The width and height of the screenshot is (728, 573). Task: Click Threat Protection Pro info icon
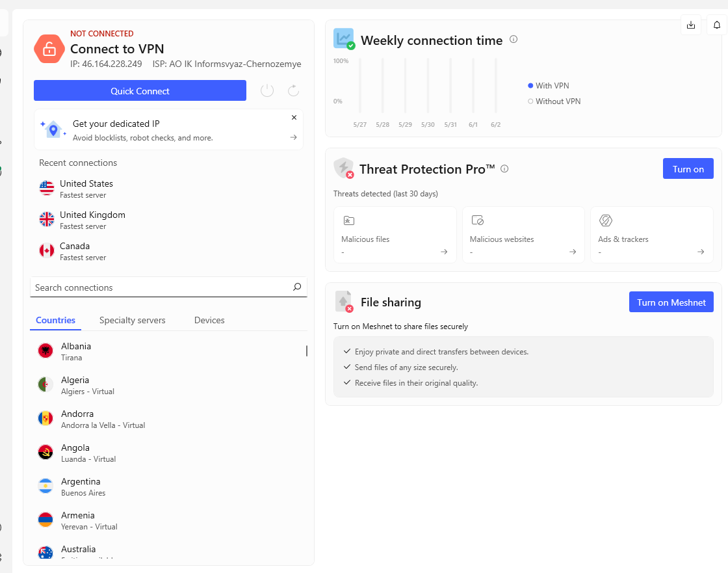click(504, 168)
